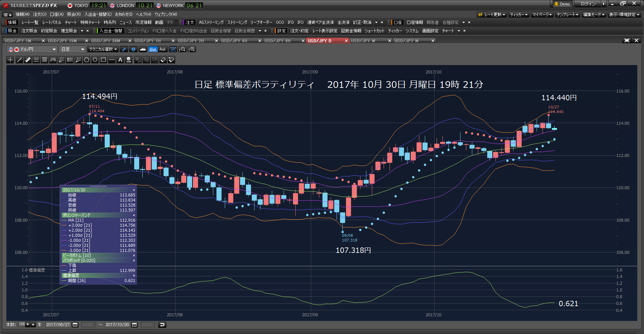The image size is (644, 334).
Task: Click the area chart style icon
Action: 143,49
